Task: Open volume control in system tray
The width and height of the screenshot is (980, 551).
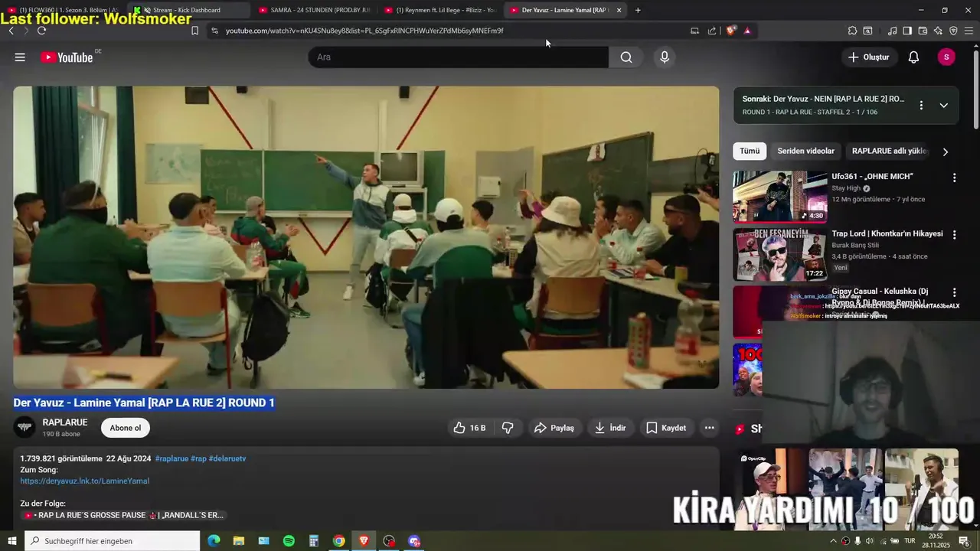Action: click(x=869, y=541)
